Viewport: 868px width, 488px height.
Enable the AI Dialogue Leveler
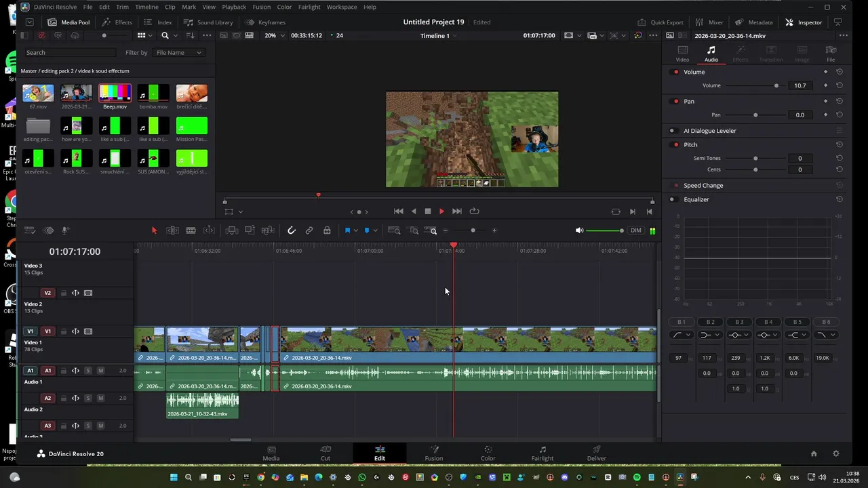673,131
